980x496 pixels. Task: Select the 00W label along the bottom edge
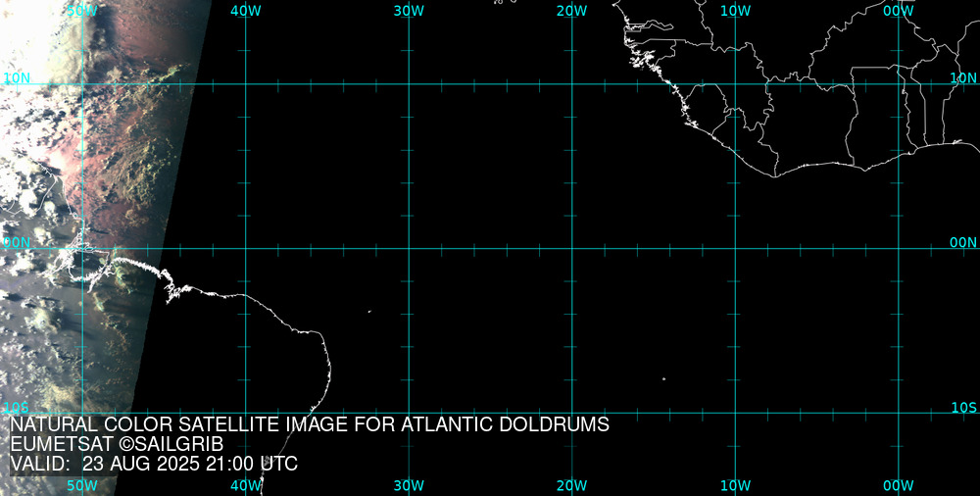tap(899, 485)
